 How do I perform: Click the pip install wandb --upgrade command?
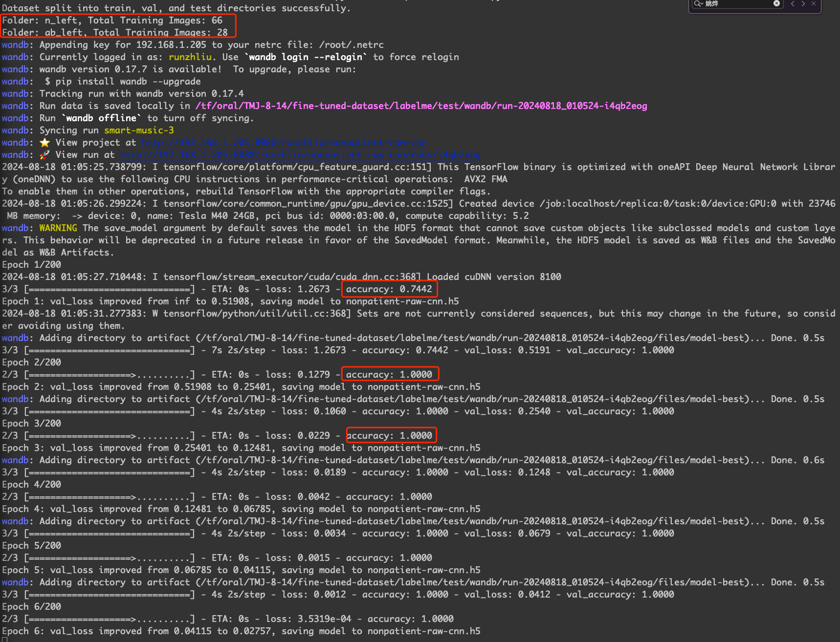123,82
